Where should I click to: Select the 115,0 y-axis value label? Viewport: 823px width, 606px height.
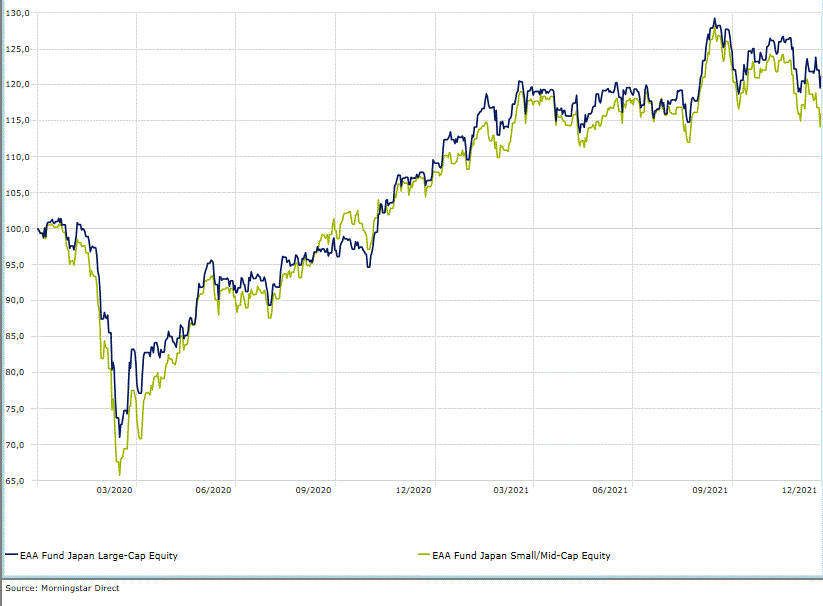click(x=18, y=121)
